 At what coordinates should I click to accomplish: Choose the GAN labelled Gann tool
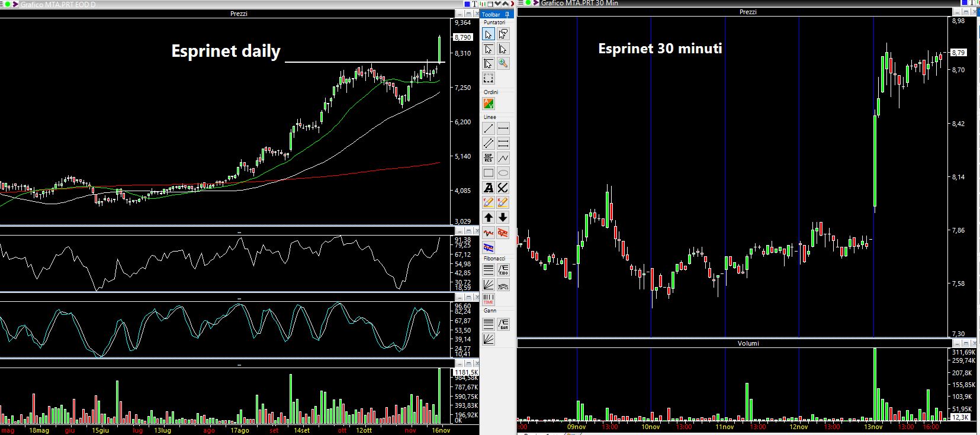point(503,324)
